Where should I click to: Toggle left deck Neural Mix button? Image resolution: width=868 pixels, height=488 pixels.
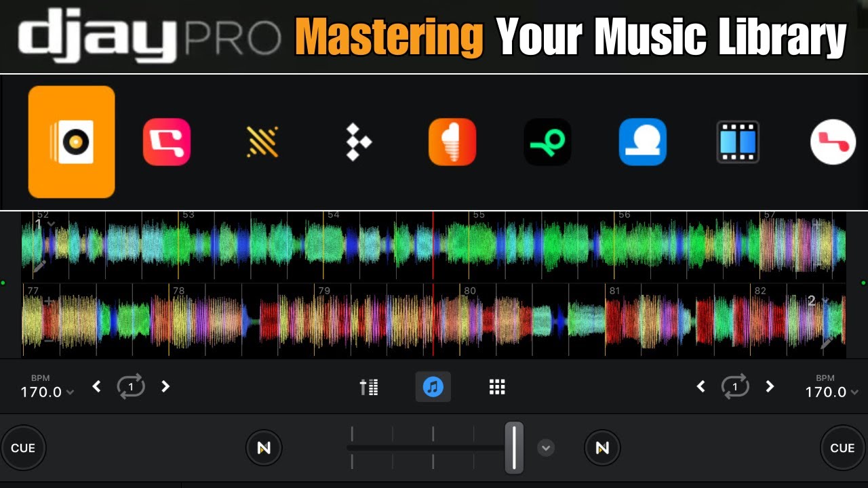tap(264, 448)
